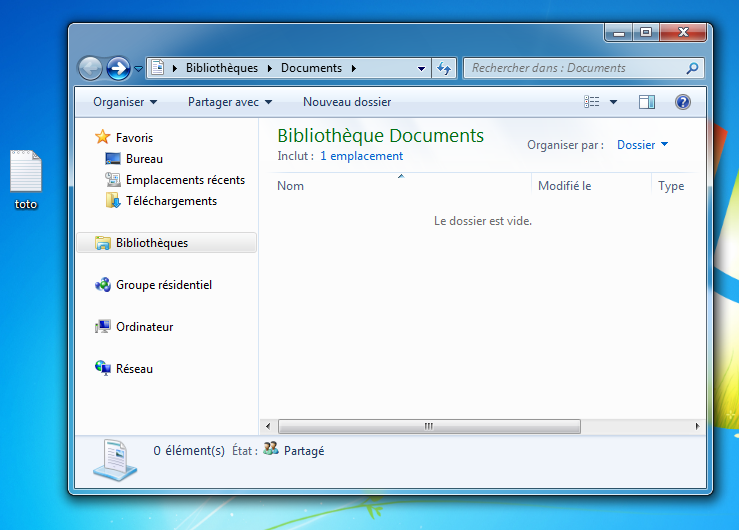Viewport: 739px width, 530px height.
Task: Refresh the Documents folder view
Action: click(444, 68)
